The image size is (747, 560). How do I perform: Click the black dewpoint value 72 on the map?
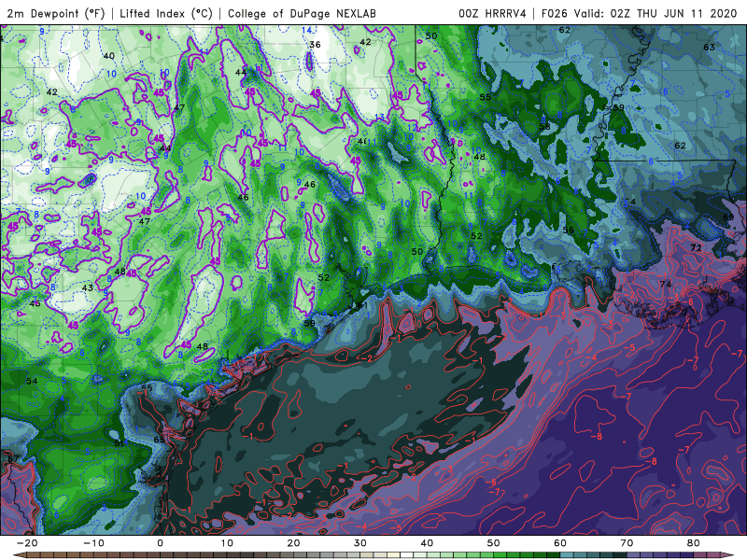click(696, 247)
